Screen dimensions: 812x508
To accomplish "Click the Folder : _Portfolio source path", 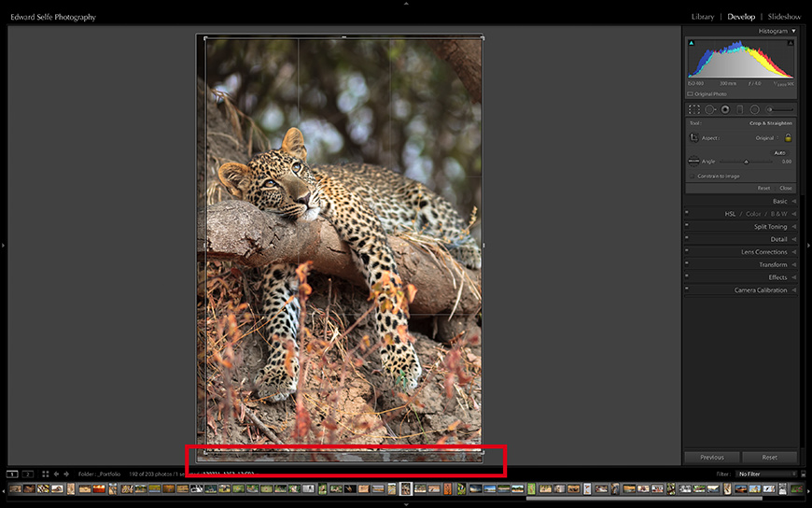I will click(100, 473).
